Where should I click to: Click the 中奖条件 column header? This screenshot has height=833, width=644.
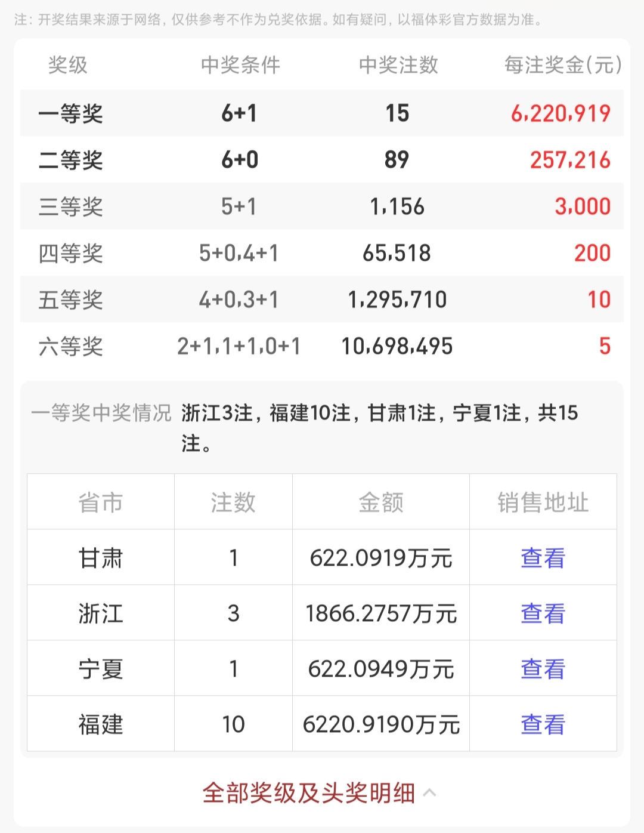point(241,67)
